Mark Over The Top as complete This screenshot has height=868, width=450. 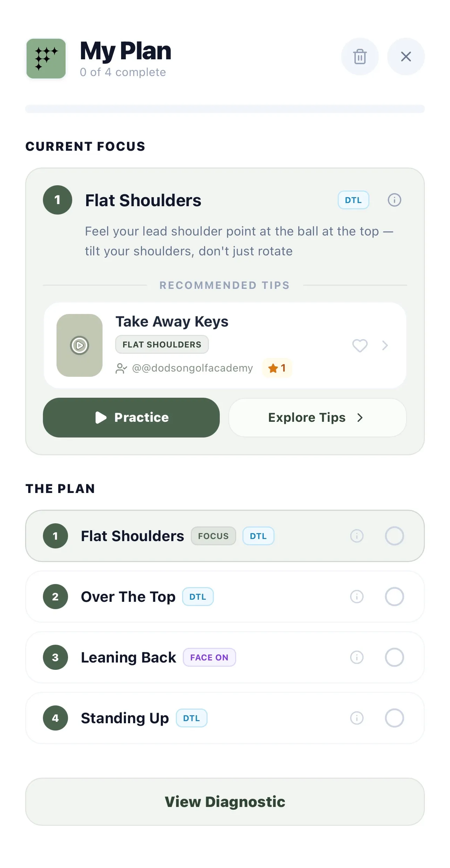click(394, 597)
